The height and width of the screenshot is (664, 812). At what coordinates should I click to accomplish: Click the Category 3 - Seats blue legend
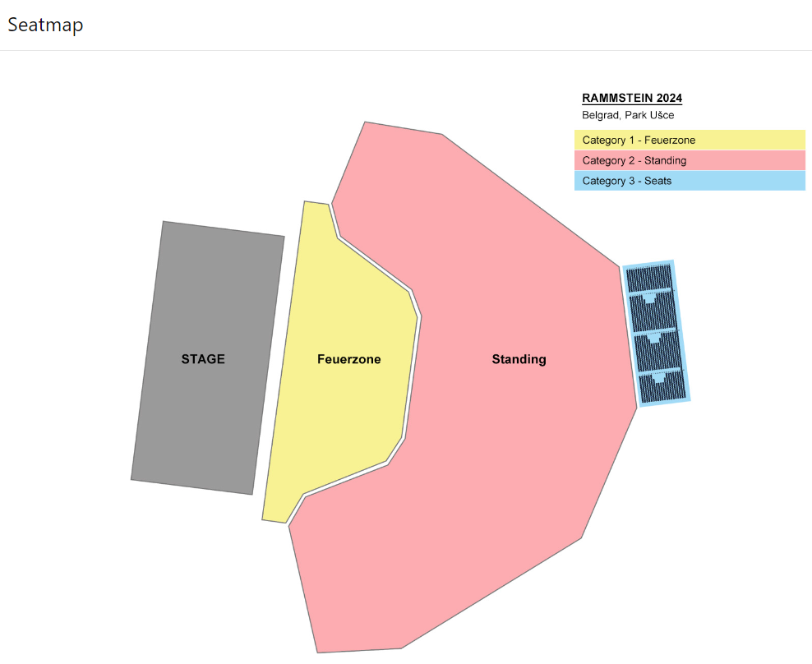coord(690,181)
